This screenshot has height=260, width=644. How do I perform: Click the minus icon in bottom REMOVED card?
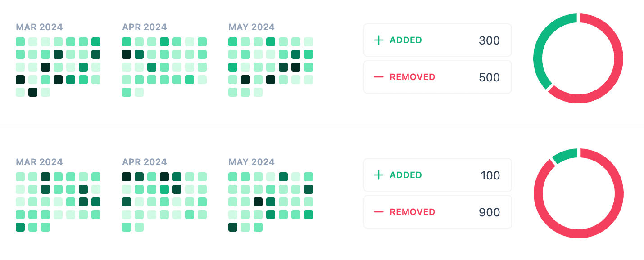379,212
